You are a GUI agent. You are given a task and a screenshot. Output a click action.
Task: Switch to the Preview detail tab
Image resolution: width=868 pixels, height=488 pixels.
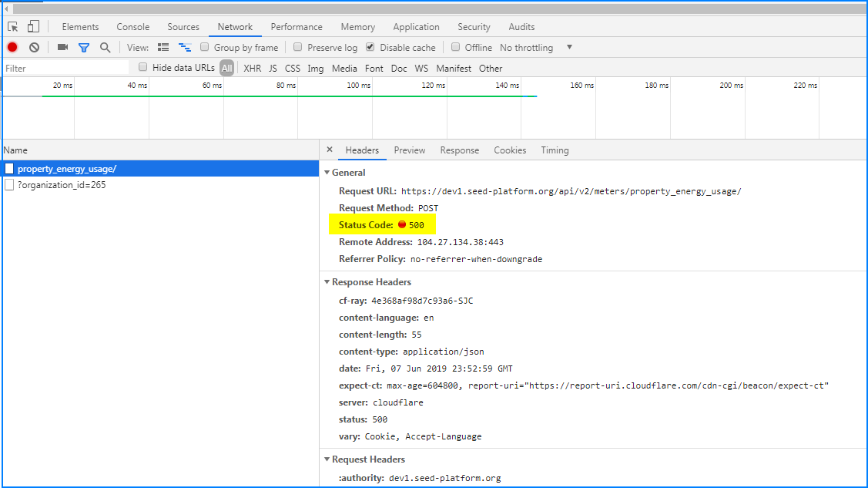pos(410,150)
